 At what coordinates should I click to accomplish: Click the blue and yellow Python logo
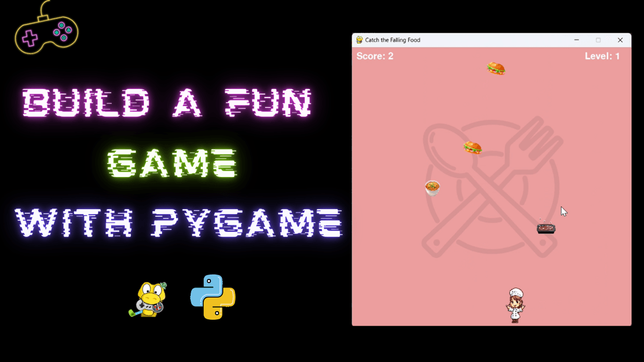pos(213,297)
